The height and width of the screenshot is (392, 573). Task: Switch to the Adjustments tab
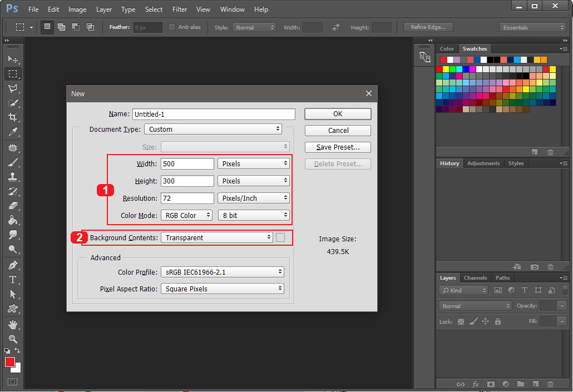click(483, 163)
